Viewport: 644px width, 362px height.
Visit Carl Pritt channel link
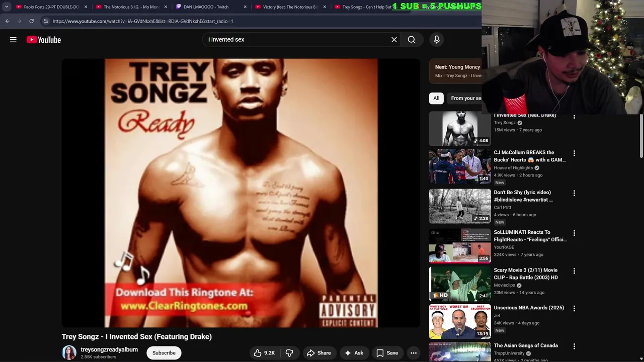[x=503, y=207]
